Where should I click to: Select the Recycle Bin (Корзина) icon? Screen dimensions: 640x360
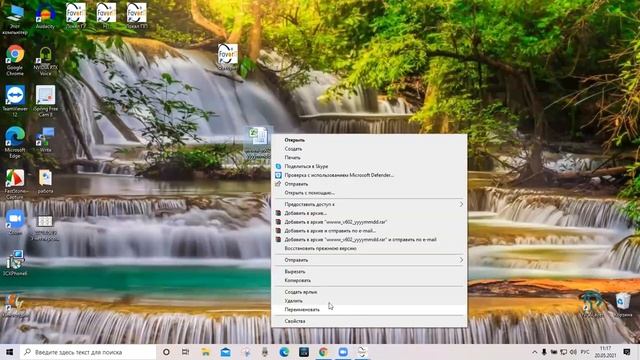pos(623,304)
